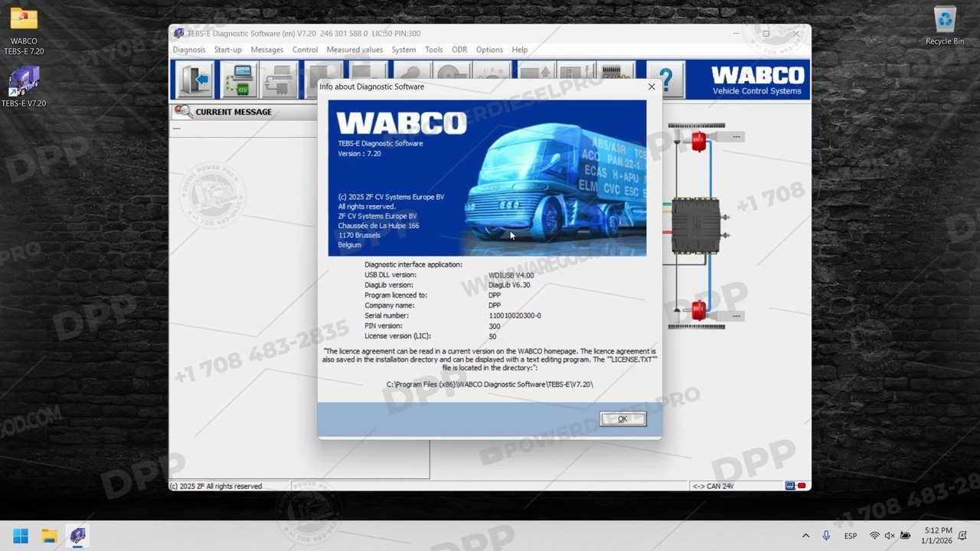The width and height of the screenshot is (980, 551).
Task: Click the battery tray icon
Action: tap(906, 536)
